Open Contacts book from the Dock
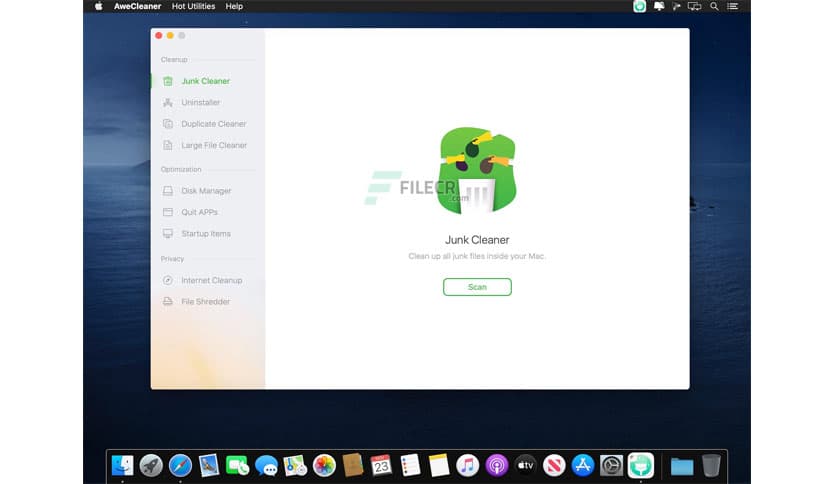The width and height of the screenshot is (836, 484). 352,465
